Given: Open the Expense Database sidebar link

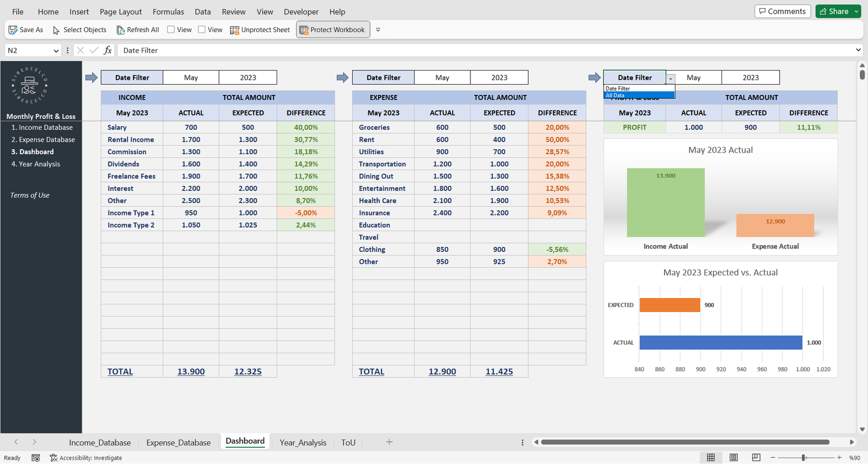Looking at the screenshot, I should coord(47,139).
